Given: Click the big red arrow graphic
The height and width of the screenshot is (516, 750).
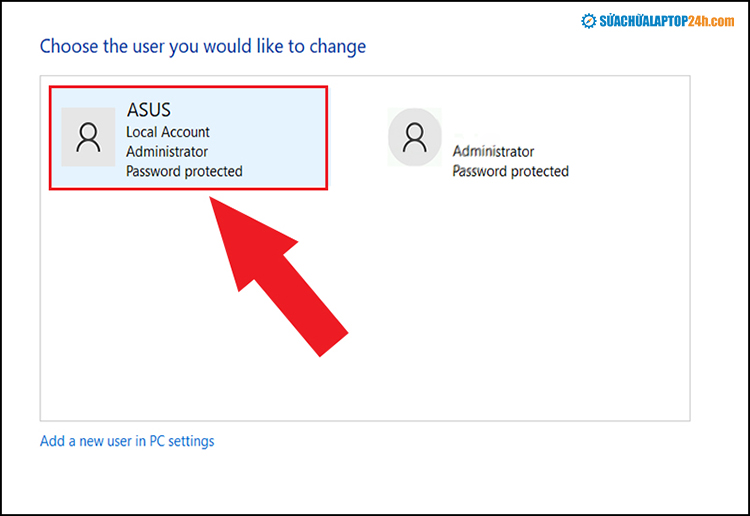Looking at the screenshot, I should (x=278, y=276).
